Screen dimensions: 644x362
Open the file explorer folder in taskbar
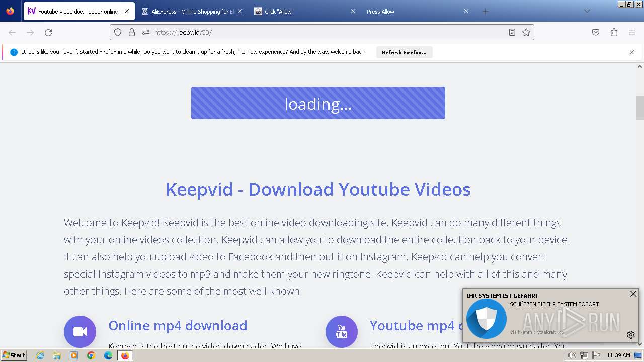(x=57, y=355)
